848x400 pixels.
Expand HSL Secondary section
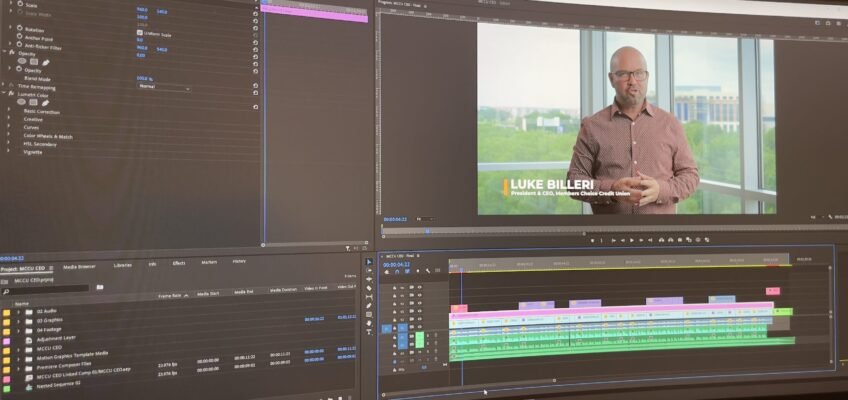9,142
